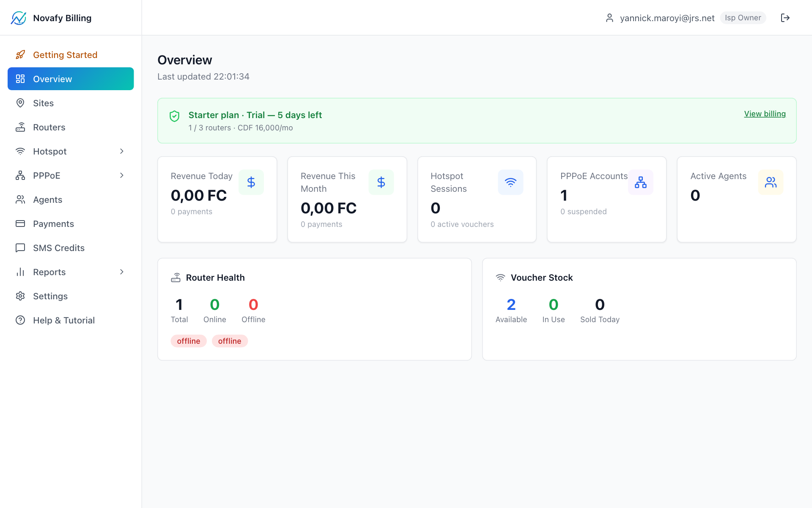The image size is (812, 508).
Task: Click the wifi icon beside Voucher Stock
Action: click(500, 278)
